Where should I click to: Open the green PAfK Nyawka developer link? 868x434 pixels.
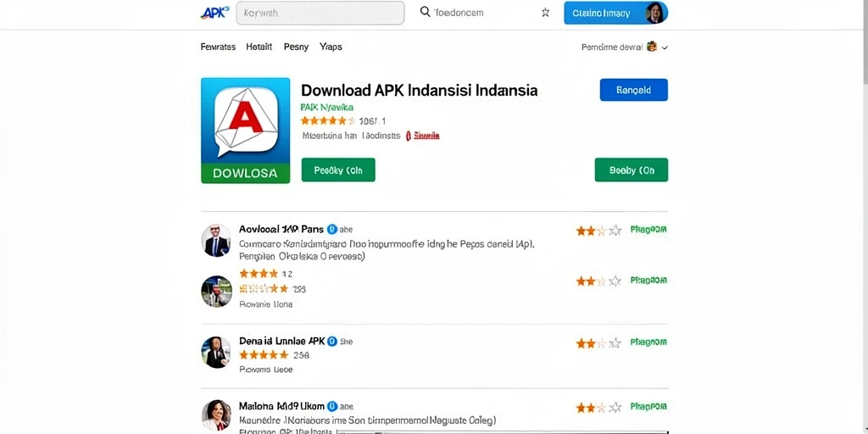click(x=326, y=108)
